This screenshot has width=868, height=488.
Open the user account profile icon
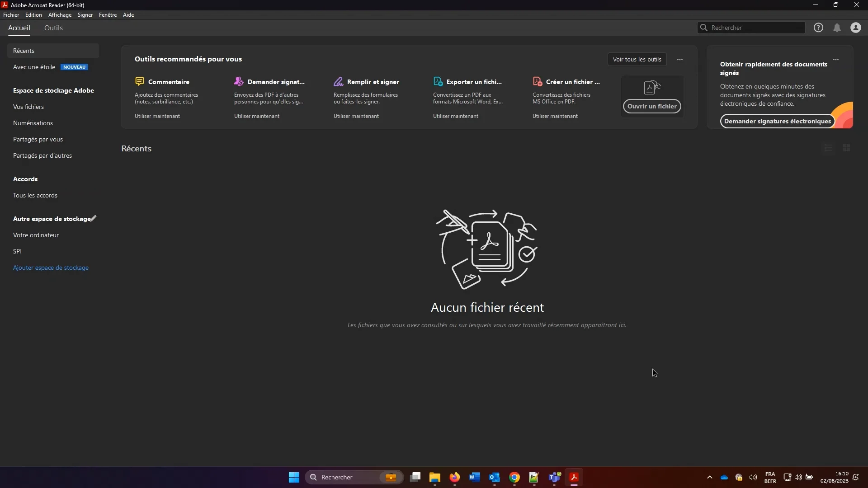[x=855, y=28]
